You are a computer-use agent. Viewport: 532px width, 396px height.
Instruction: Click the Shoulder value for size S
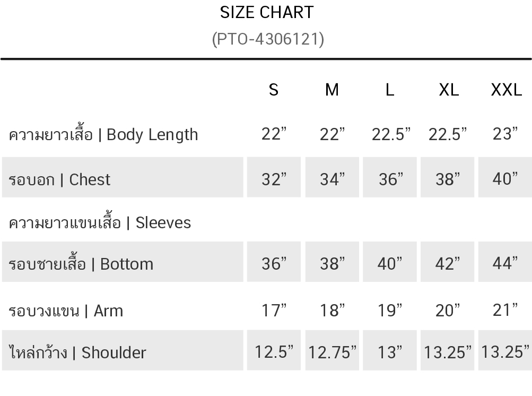pos(274,351)
